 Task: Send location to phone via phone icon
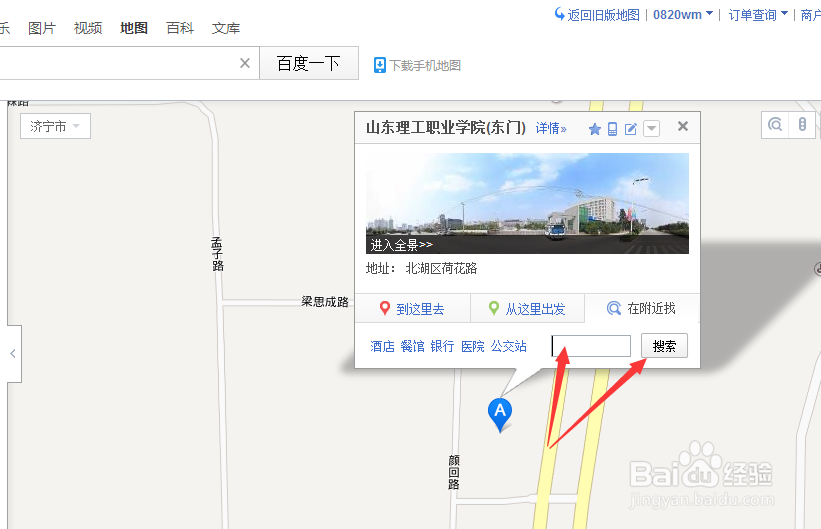point(612,129)
